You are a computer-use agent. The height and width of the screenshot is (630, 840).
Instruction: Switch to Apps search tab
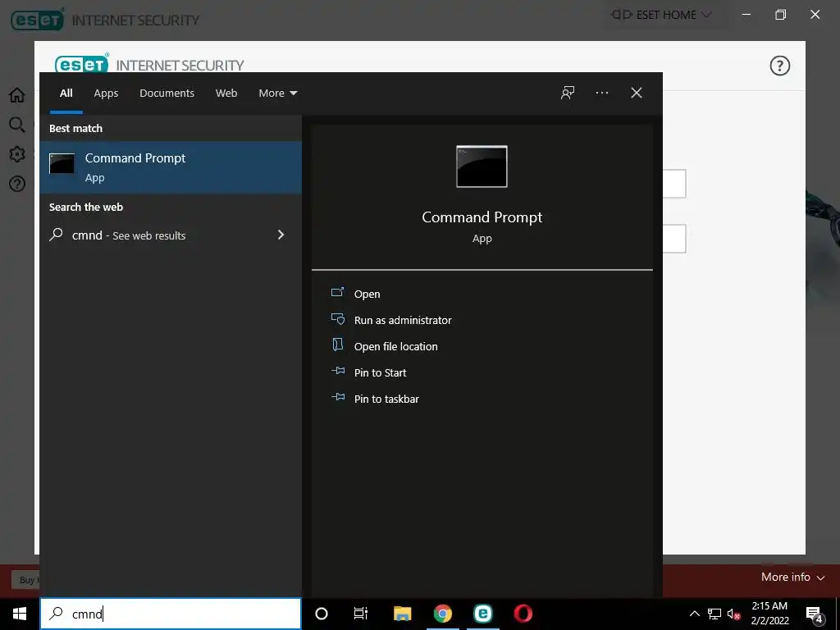(x=106, y=94)
